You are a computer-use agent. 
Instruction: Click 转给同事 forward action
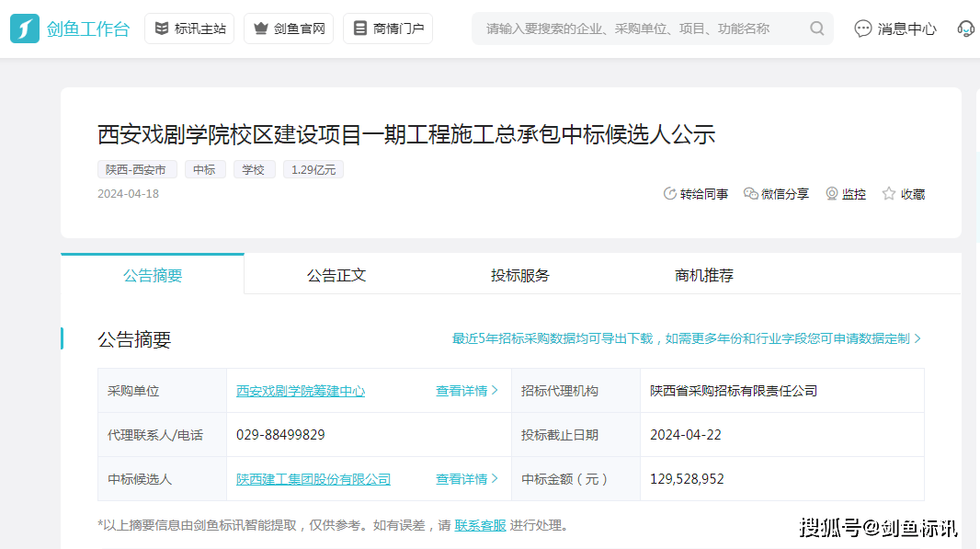(x=696, y=194)
